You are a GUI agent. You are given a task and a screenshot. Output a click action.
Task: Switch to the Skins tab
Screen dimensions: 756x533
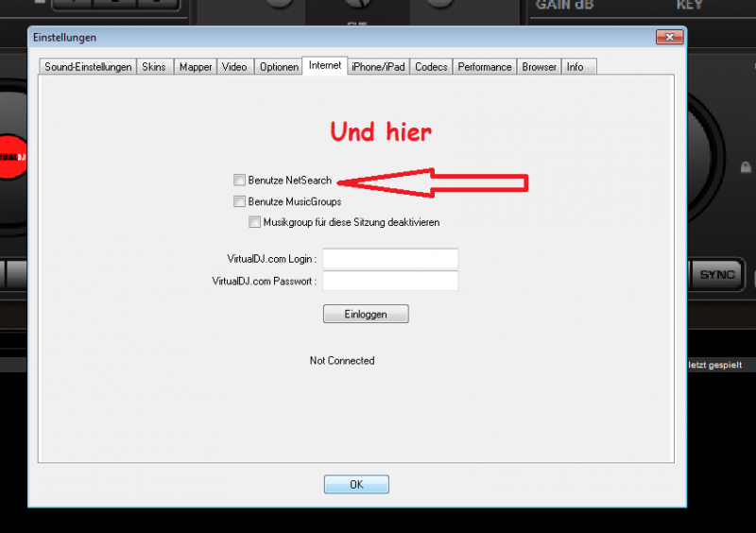pyautogui.click(x=154, y=66)
